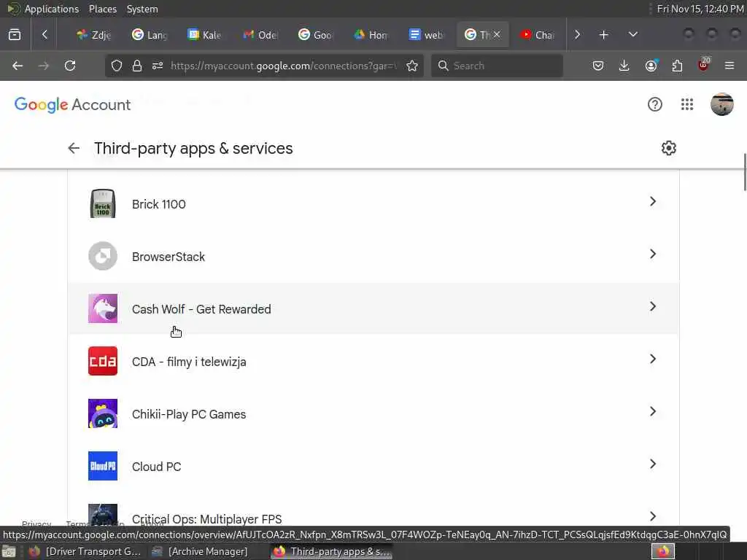
Task: Open the extensions puzzle icon
Action: (677, 66)
